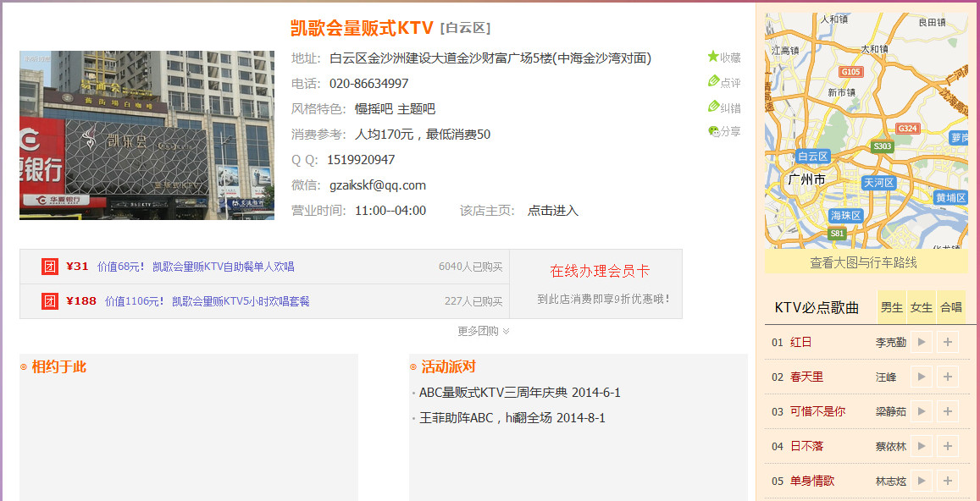Viewport: 980px width, 501px height.
Task: Play the song 可惜不是你
Action: pos(922,411)
